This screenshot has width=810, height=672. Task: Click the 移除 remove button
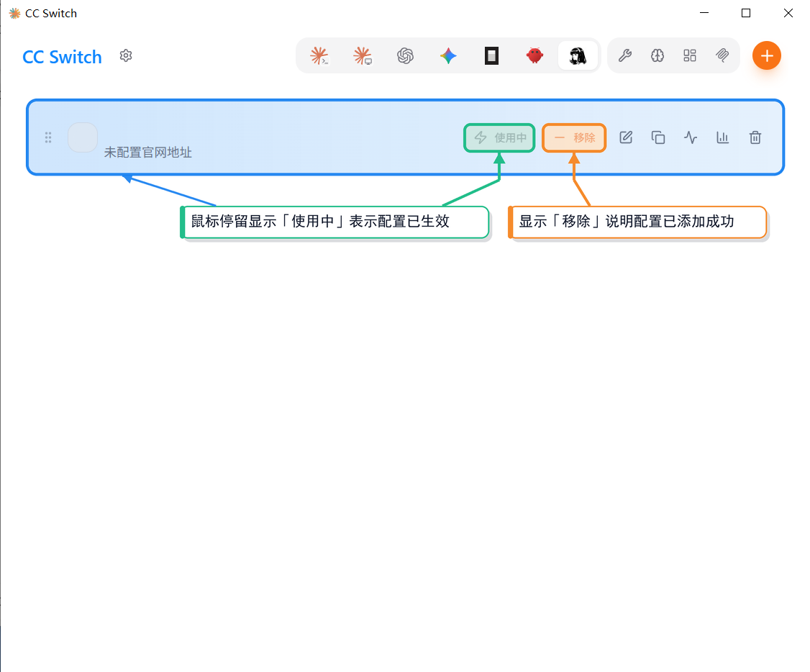click(574, 137)
